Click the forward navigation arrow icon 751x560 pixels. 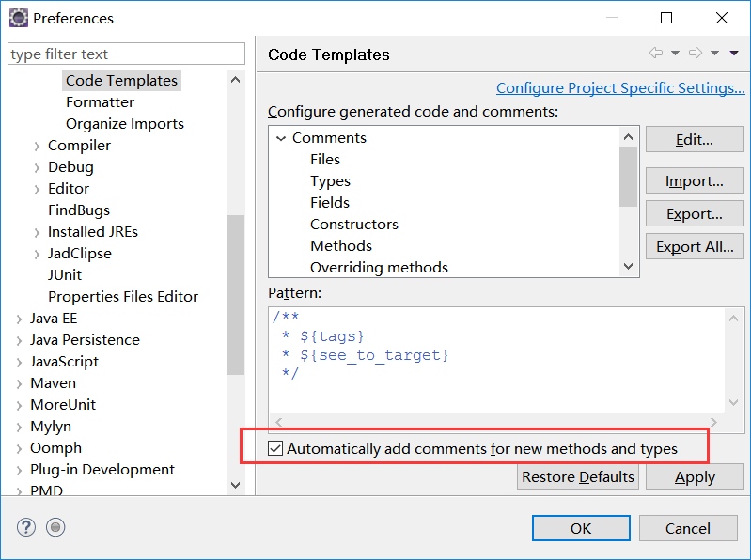click(x=696, y=53)
